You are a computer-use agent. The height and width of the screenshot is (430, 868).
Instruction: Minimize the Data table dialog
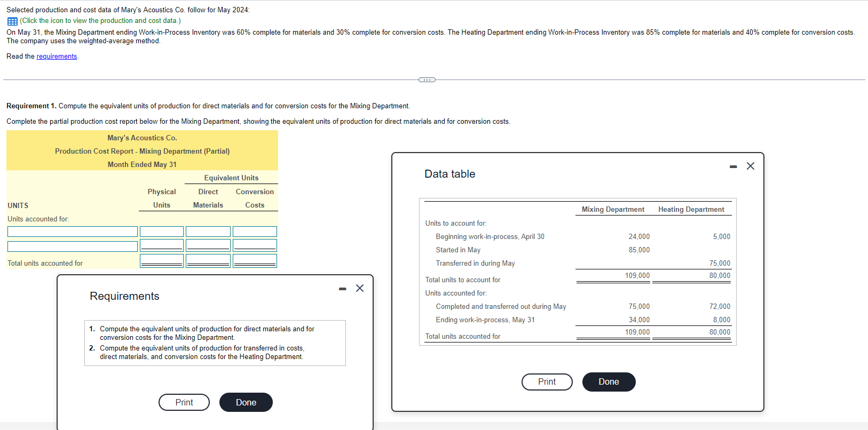[x=733, y=167]
